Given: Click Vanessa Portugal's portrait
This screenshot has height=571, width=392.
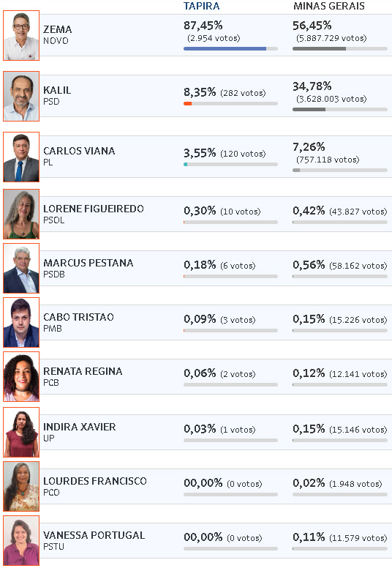Looking at the screenshot, I should 21,540.
